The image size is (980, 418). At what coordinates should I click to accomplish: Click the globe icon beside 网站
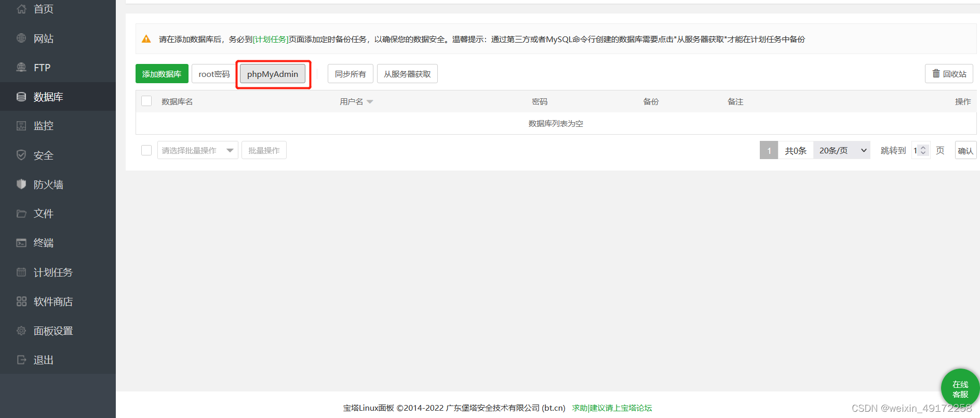coord(21,38)
